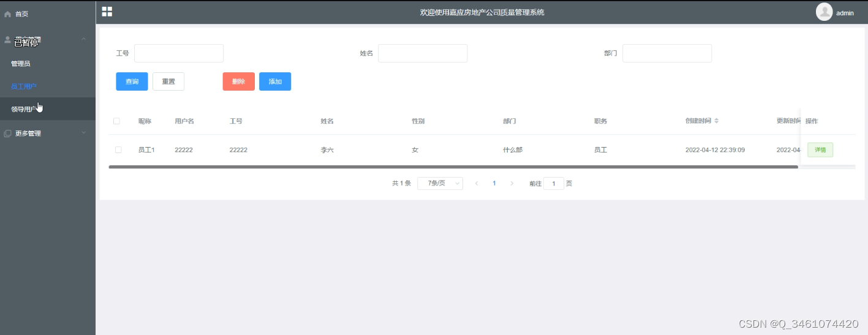Select 管理员 menu item
The width and height of the screenshot is (868, 335).
[x=48, y=63]
